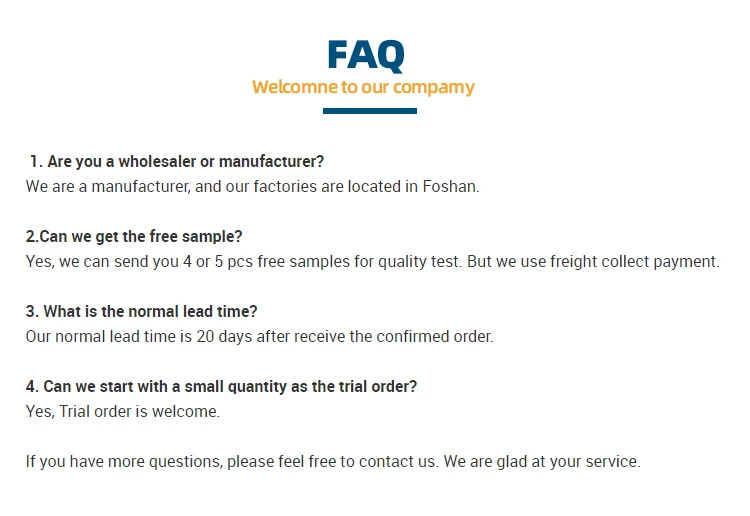The height and width of the screenshot is (516, 750).
Task: Select question 2 about the free sample
Action: [x=134, y=237]
